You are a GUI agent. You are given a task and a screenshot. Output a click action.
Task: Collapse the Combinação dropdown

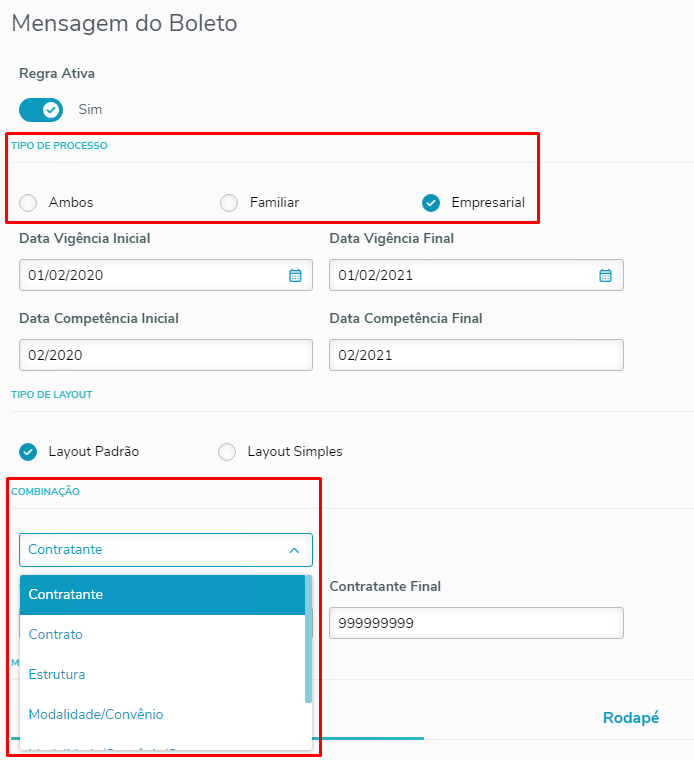pyautogui.click(x=294, y=550)
